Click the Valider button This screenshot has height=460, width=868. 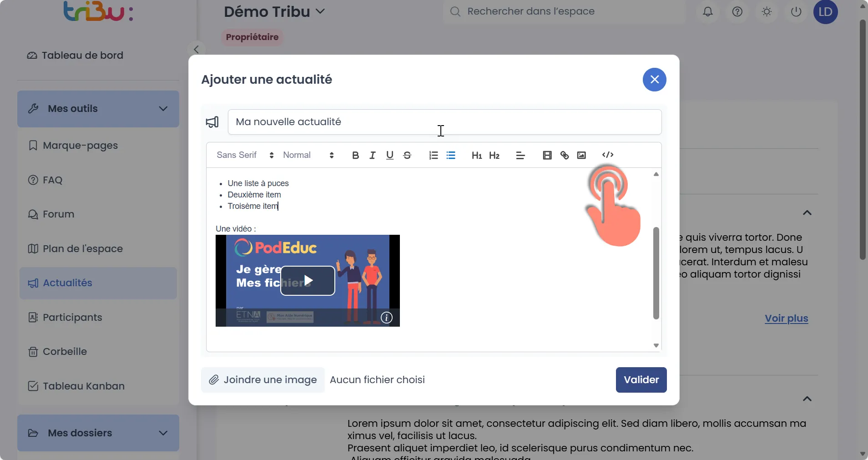click(641, 380)
